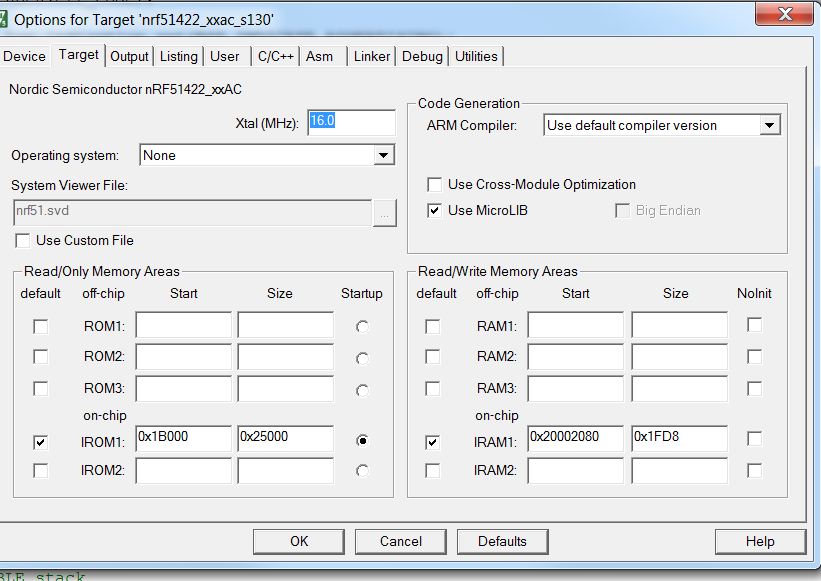Check the RAM2 default checkbox

point(432,357)
